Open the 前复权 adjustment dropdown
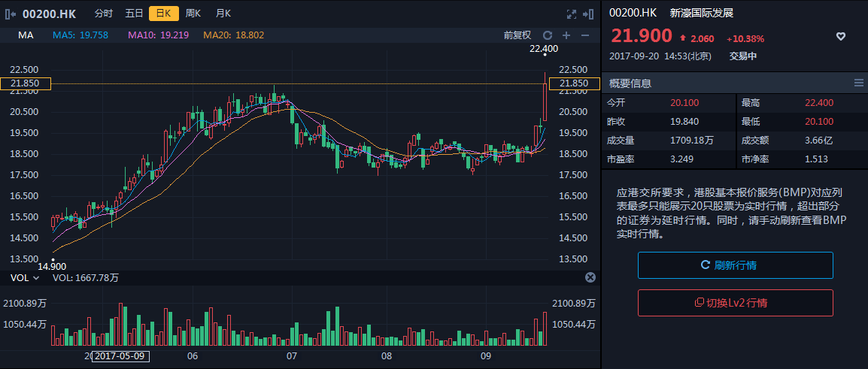This screenshot has width=868, height=369. coord(517,35)
